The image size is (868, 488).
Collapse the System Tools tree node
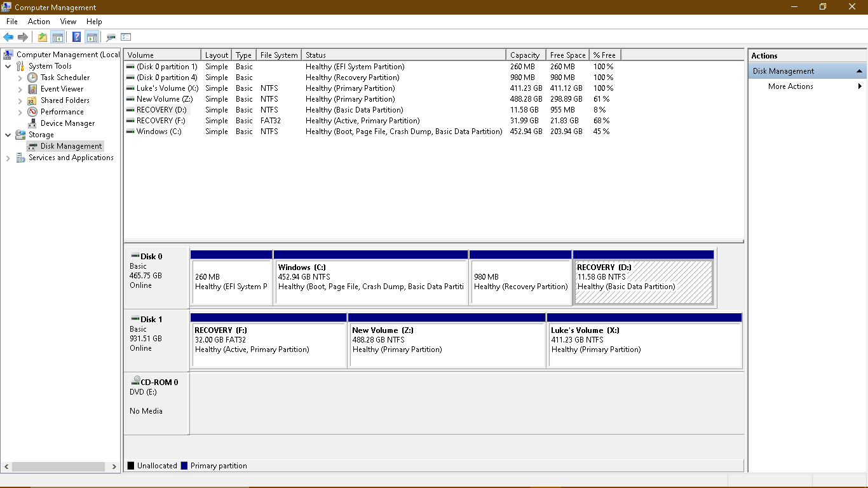(x=8, y=66)
